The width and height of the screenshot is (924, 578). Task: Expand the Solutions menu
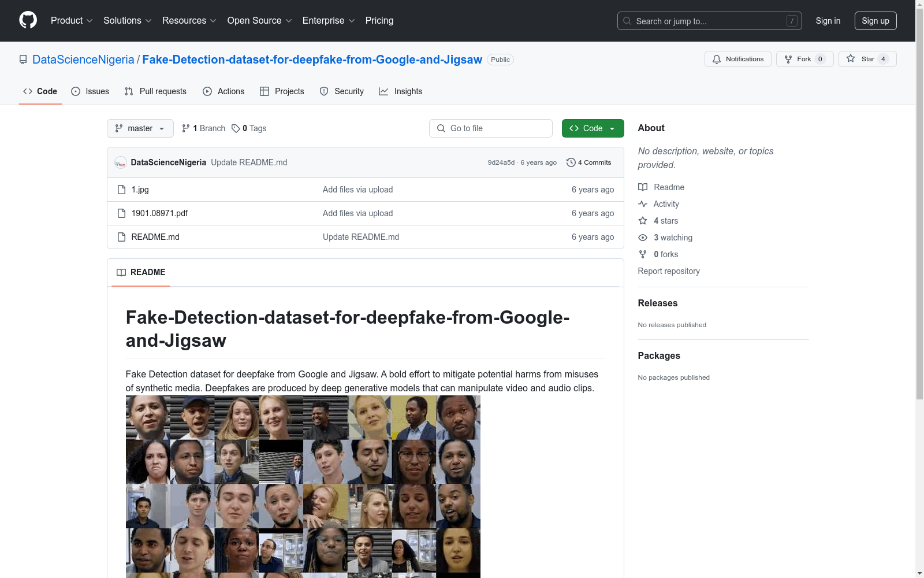(x=127, y=21)
